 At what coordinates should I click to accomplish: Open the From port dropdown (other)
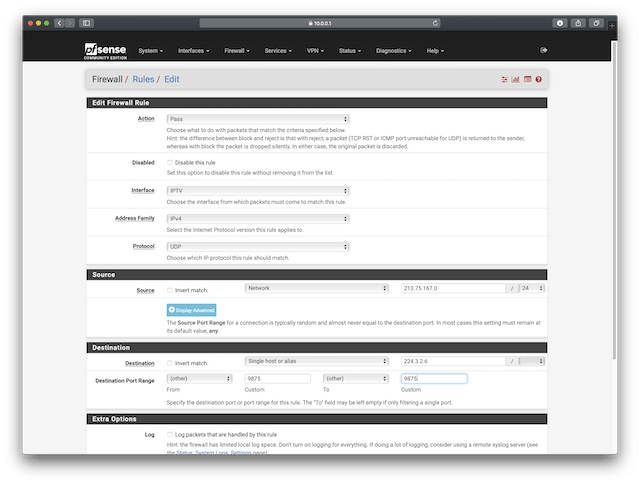[x=199, y=379]
